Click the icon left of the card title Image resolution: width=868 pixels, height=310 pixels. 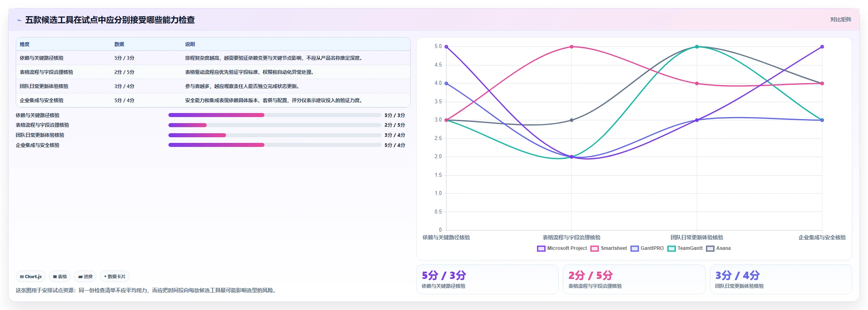tap(19, 20)
